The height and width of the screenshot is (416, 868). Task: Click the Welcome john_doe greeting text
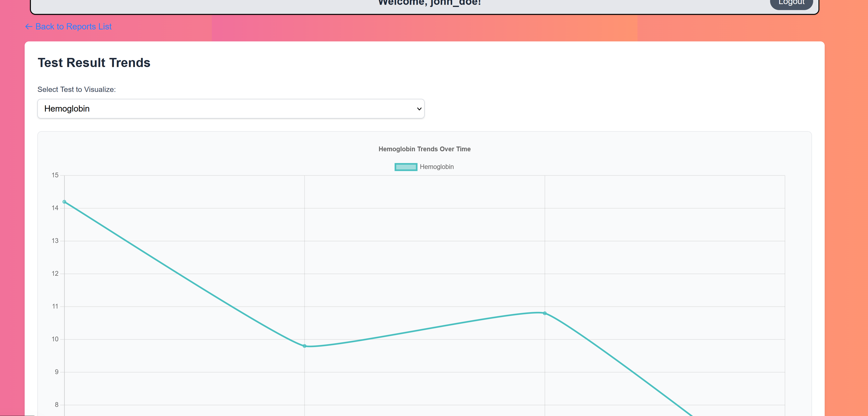pyautogui.click(x=429, y=3)
